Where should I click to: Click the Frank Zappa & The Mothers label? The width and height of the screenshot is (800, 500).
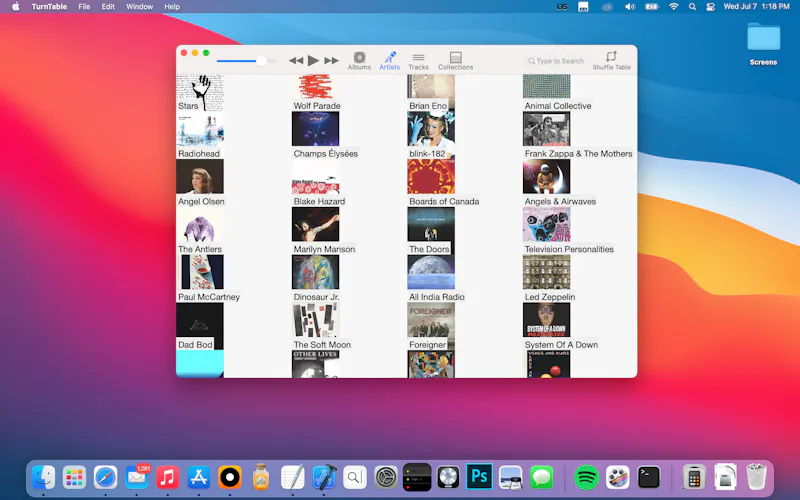tap(578, 154)
